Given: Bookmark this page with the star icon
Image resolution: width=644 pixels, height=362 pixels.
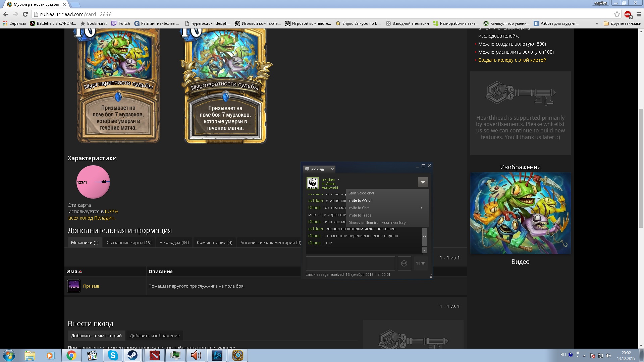Looking at the screenshot, I should 617,14.
